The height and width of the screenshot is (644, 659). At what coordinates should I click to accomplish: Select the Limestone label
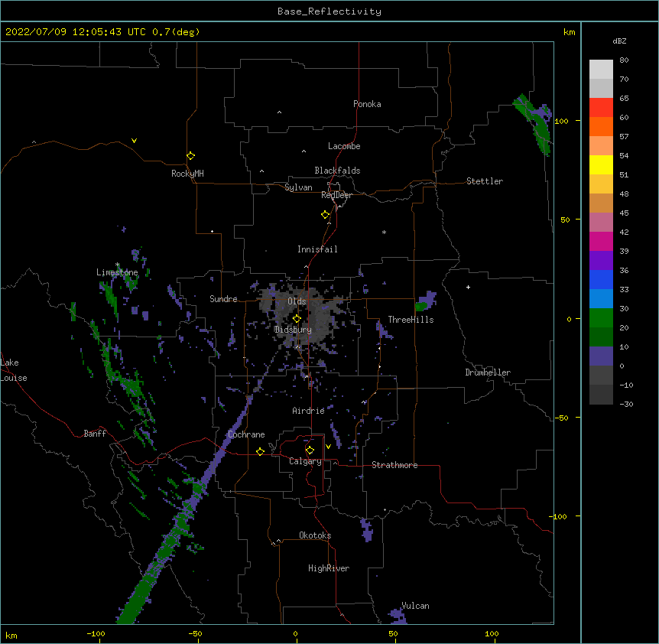pyautogui.click(x=117, y=272)
